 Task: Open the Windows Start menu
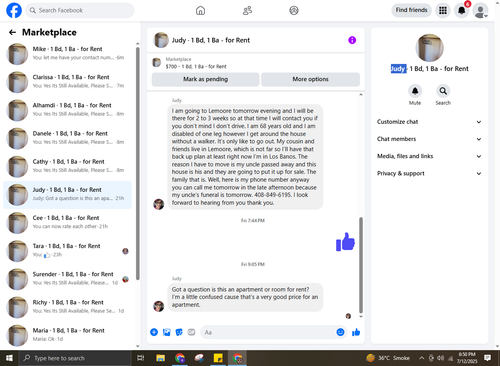click(9, 358)
